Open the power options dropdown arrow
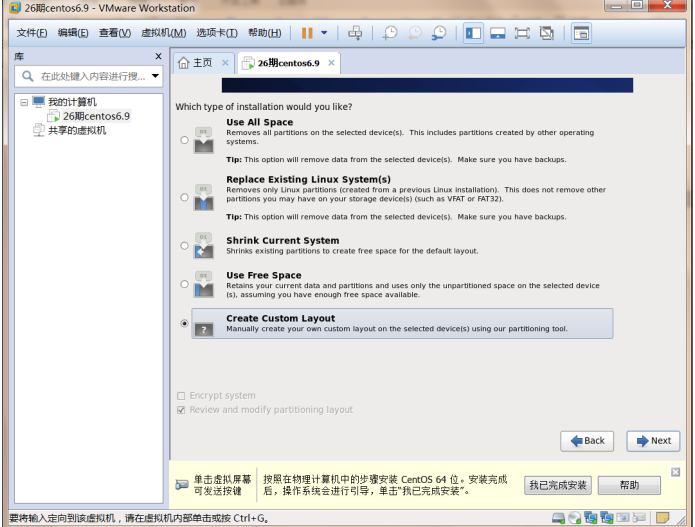This screenshot has height=527, width=695. coord(324,33)
